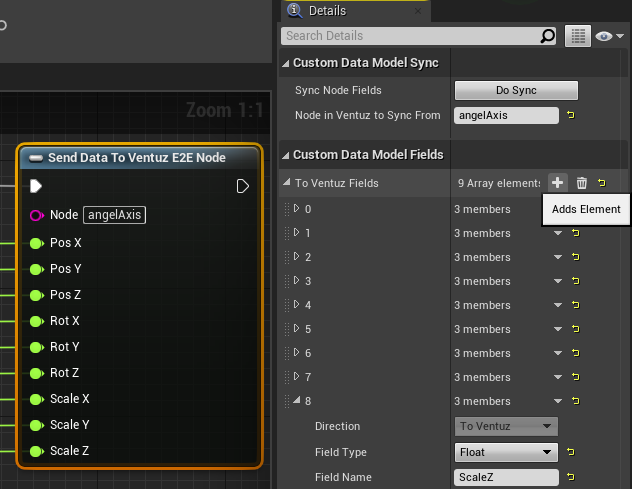Image resolution: width=632 pixels, height=489 pixels.
Task: Click the Pos X green input pin
Action: tap(36, 243)
